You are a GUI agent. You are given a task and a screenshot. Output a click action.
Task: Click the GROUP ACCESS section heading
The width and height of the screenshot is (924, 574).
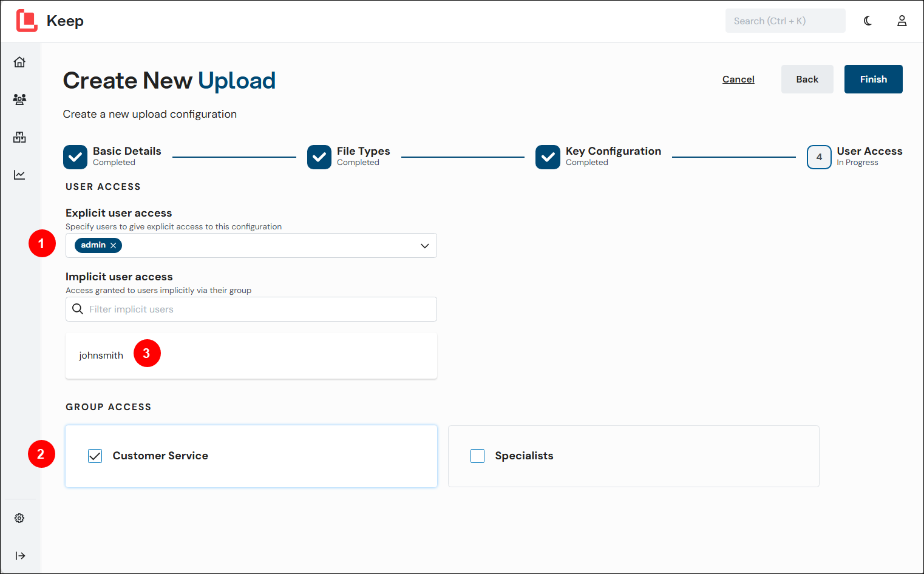(109, 407)
